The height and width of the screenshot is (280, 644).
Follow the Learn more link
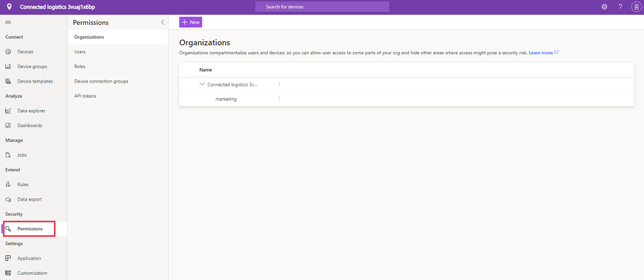click(x=540, y=53)
